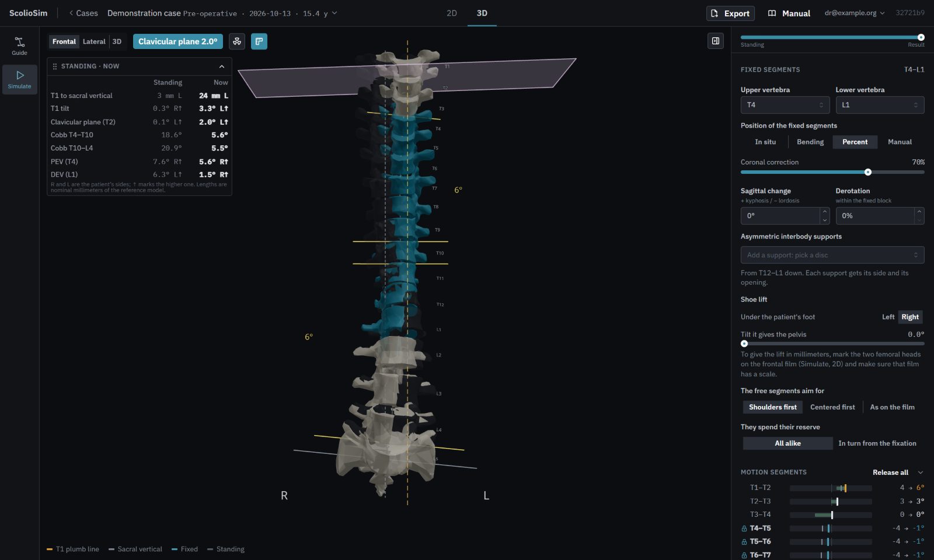Choose Right foot for shoe lift
The width and height of the screenshot is (934, 560).
[x=910, y=317]
